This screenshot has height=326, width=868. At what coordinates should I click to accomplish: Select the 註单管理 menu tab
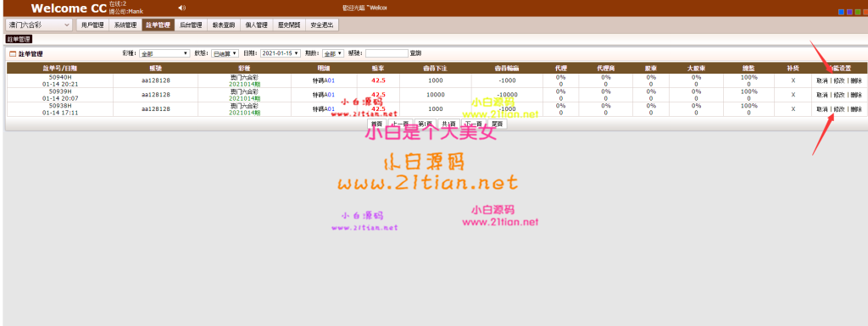point(158,25)
